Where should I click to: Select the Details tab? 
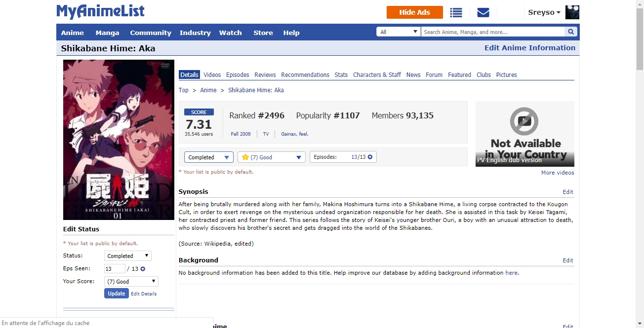pyautogui.click(x=189, y=75)
